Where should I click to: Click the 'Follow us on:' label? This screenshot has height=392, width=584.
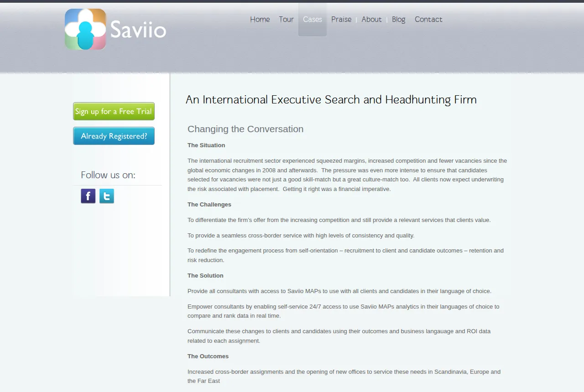point(108,175)
